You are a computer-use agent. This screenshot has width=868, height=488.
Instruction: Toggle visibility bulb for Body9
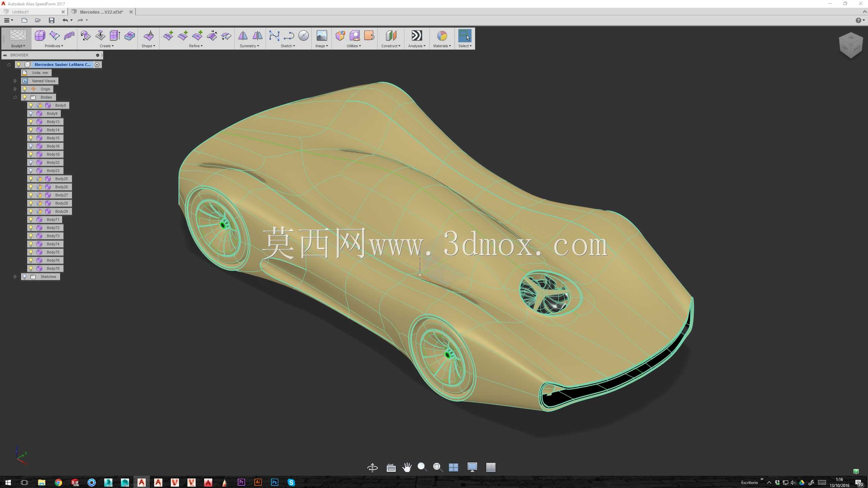point(31,114)
